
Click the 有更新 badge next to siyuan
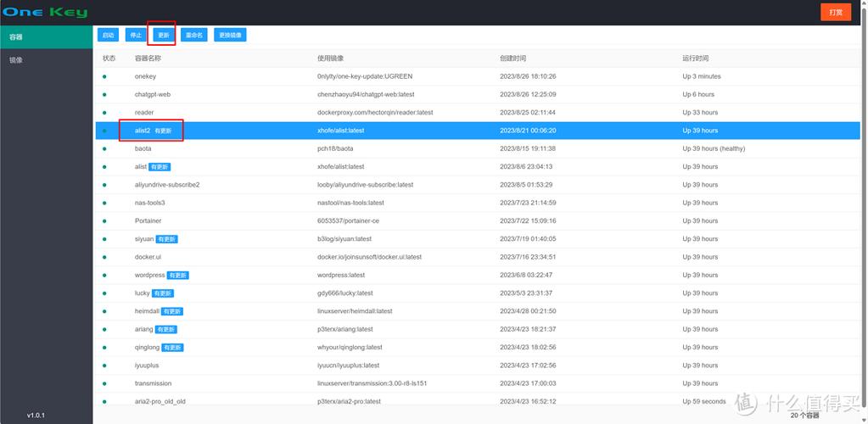166,239
